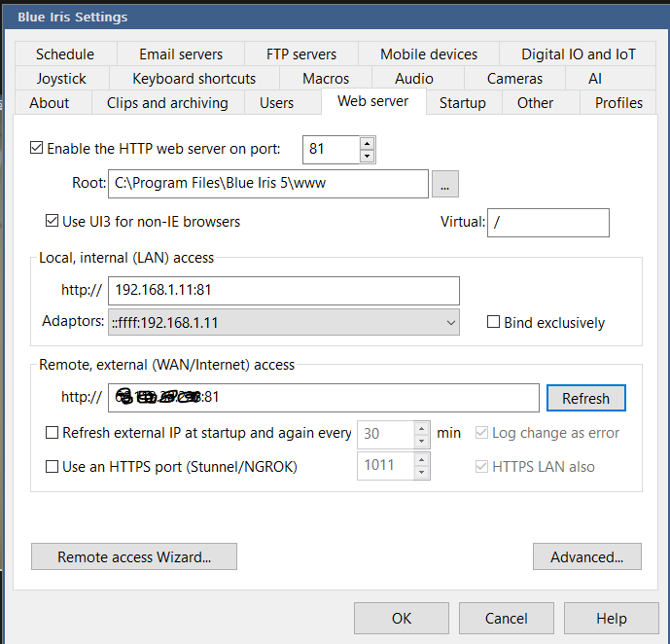Click the LAN http address text field
The height and width of the screenshot is (644, 670).
point(283,291)
